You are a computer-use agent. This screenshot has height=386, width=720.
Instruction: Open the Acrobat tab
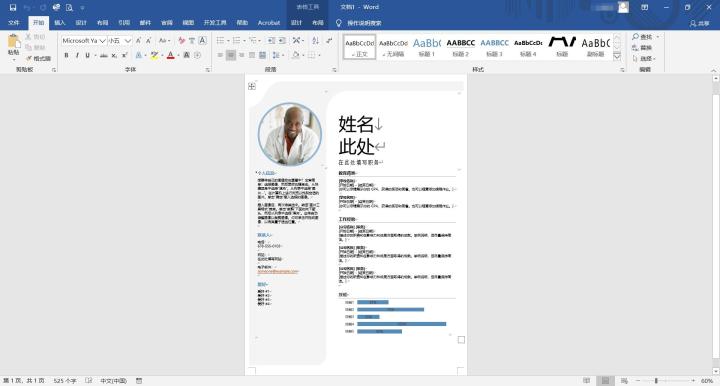coord(269,23)
